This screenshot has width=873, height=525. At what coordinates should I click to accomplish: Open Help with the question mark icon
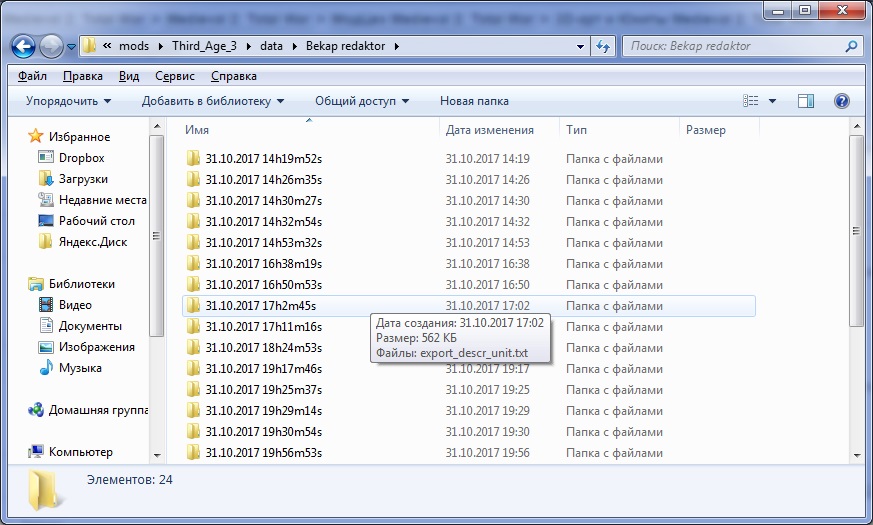pyautogui.click(x=842, y=101)
